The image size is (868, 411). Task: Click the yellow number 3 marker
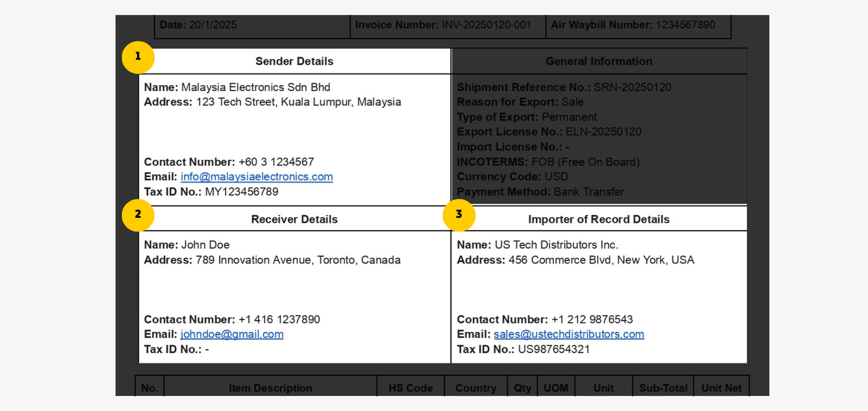coord(459,215)
